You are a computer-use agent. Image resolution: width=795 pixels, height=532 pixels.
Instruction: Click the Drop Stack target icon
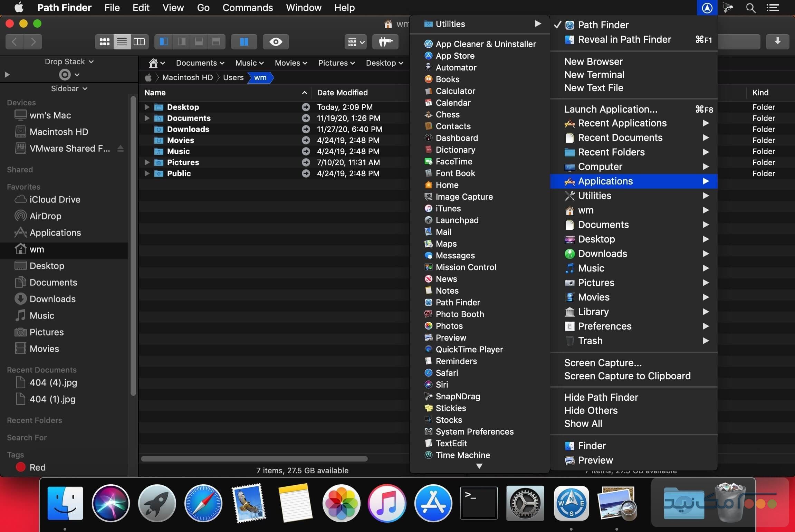[65, 74]
